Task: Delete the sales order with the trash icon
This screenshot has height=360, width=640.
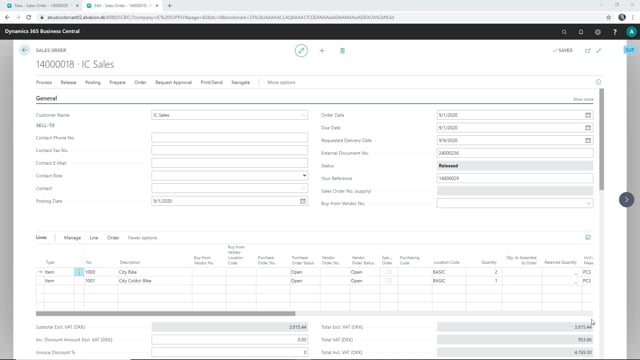Action: pyautogui.click(x=342, y=51)
